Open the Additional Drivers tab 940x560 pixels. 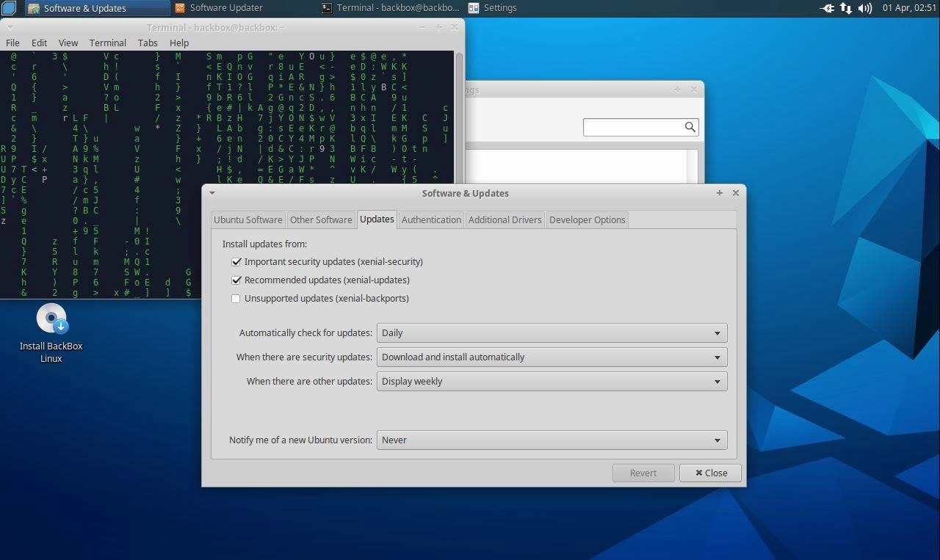(505, 219)
